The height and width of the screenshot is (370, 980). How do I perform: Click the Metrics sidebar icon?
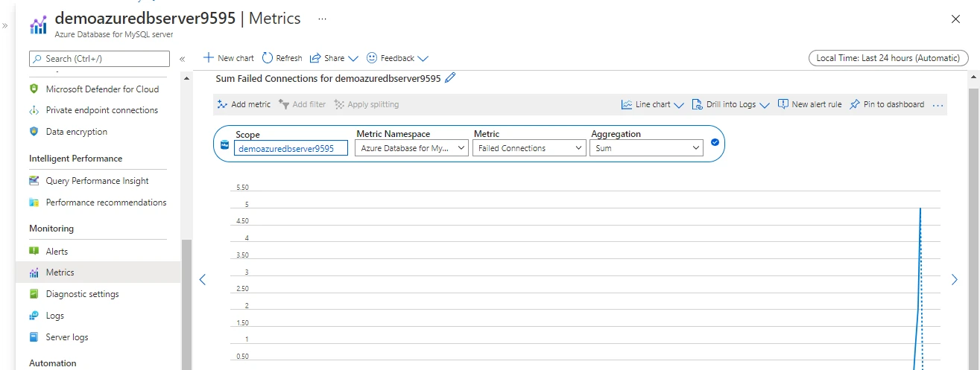coord(34,272)
